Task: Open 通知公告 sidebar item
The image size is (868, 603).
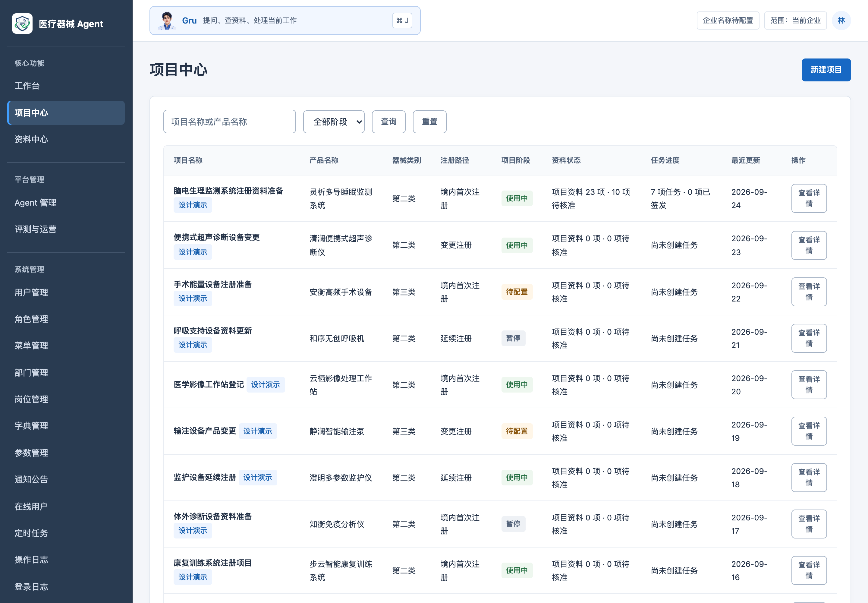Action: tap(66, 479)
